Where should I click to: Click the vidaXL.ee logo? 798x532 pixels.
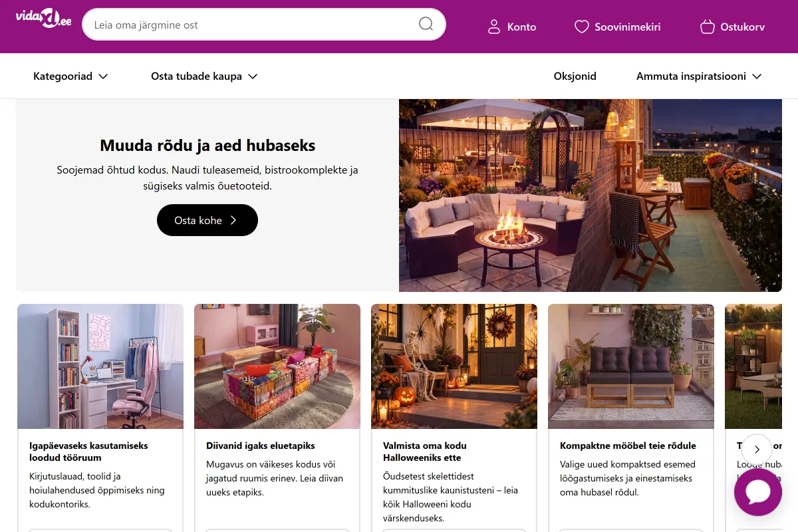tap(43, 19)
